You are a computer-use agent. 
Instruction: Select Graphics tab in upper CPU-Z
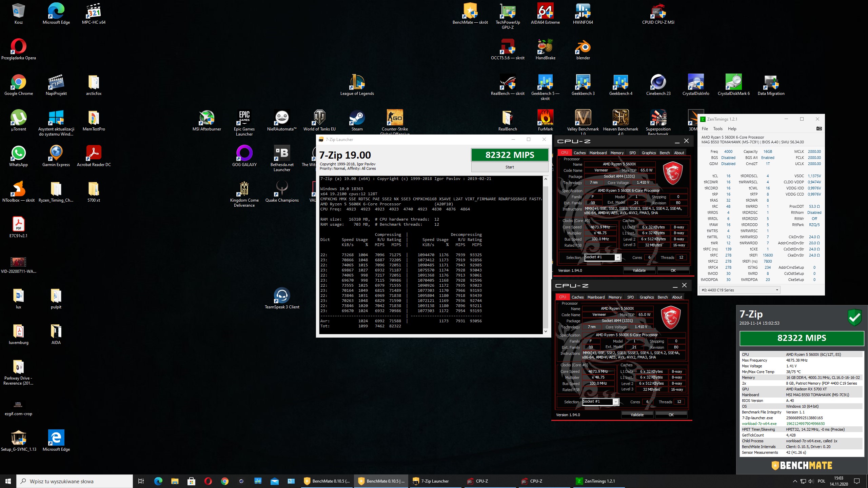click(x=649, y=153)
